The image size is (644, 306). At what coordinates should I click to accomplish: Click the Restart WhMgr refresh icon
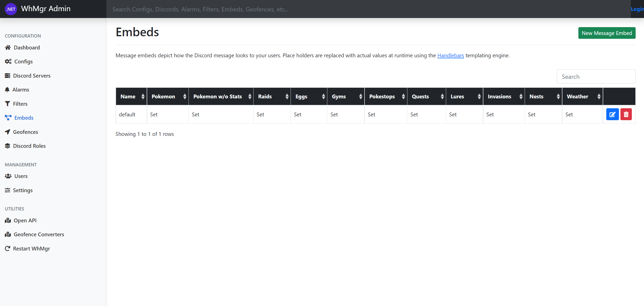point(8,248)
